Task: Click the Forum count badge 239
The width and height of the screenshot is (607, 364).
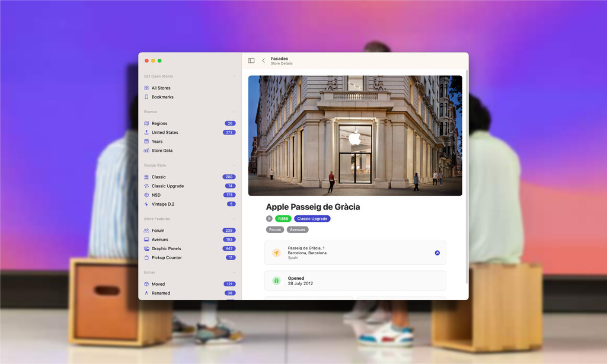Action: pyautogui.click(x=229, y=231)
